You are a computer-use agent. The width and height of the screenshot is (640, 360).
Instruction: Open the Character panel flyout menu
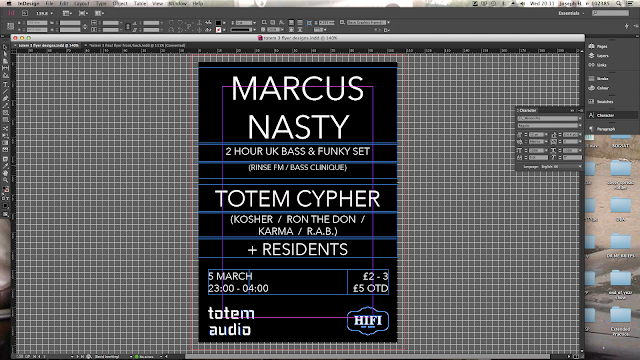click(580, 111)
